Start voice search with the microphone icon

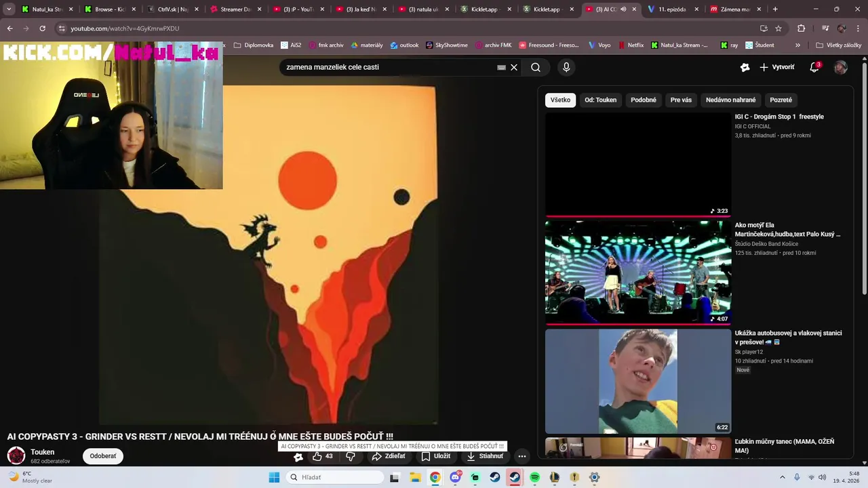(566, 67)
